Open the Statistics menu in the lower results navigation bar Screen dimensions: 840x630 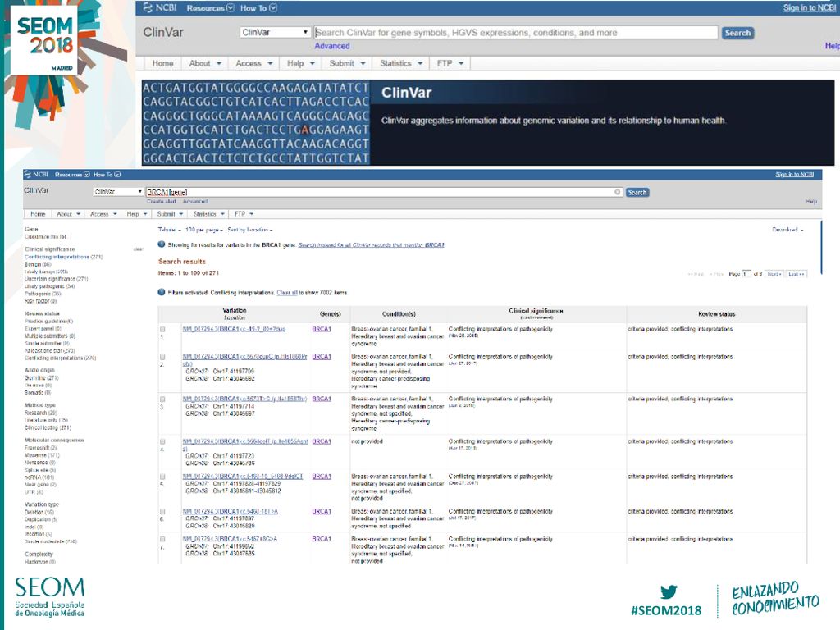coord(209,214)
